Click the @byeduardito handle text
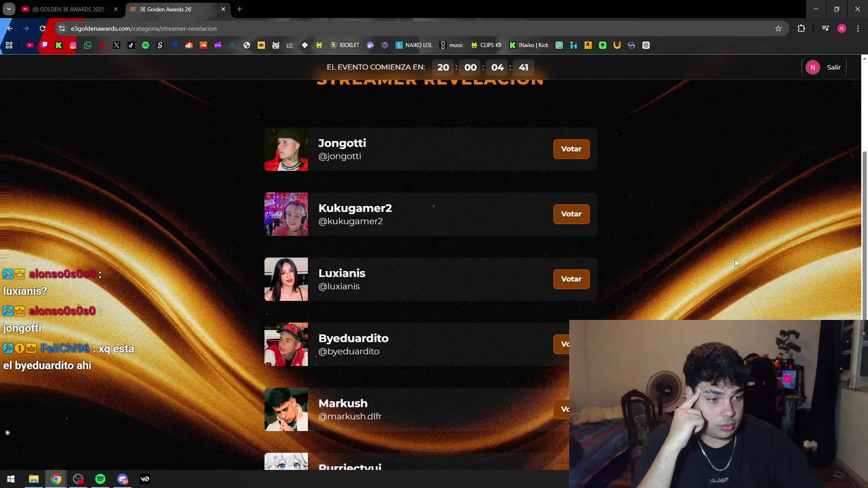Image resolution: width=868 pixels, height=488 pixels. [349, 351]
